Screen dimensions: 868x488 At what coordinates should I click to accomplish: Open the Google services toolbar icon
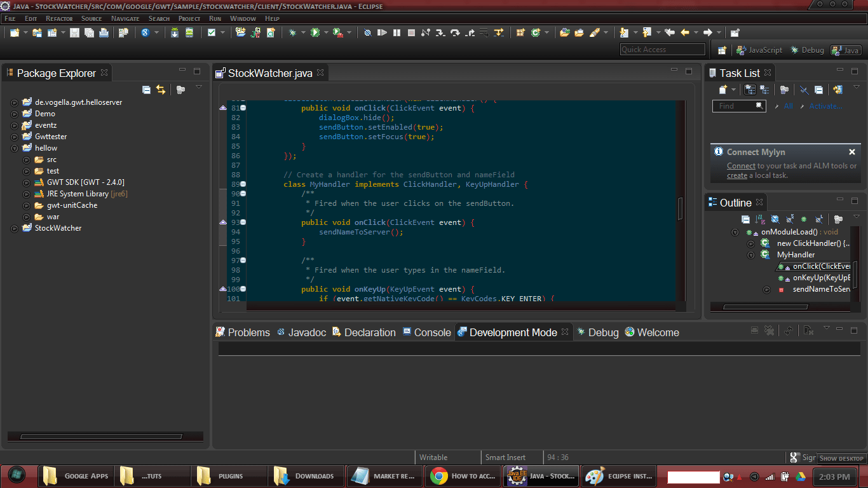pyautogui.click(x=146, y=32)
